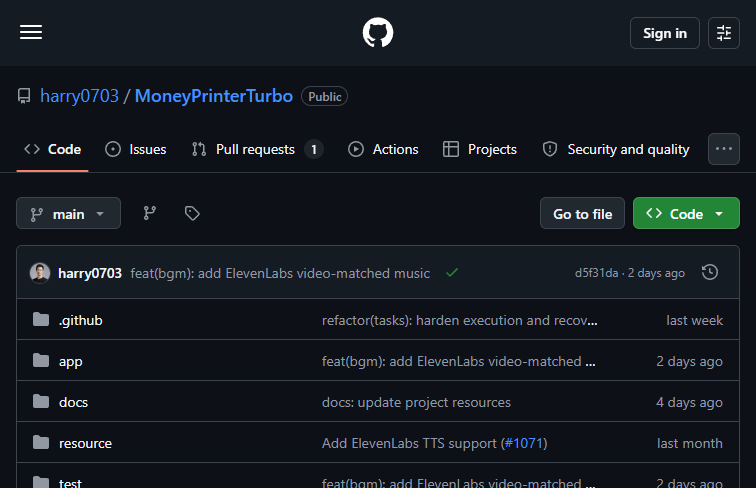
Task: Click the Pull requests icon
Action: (199, 149)
